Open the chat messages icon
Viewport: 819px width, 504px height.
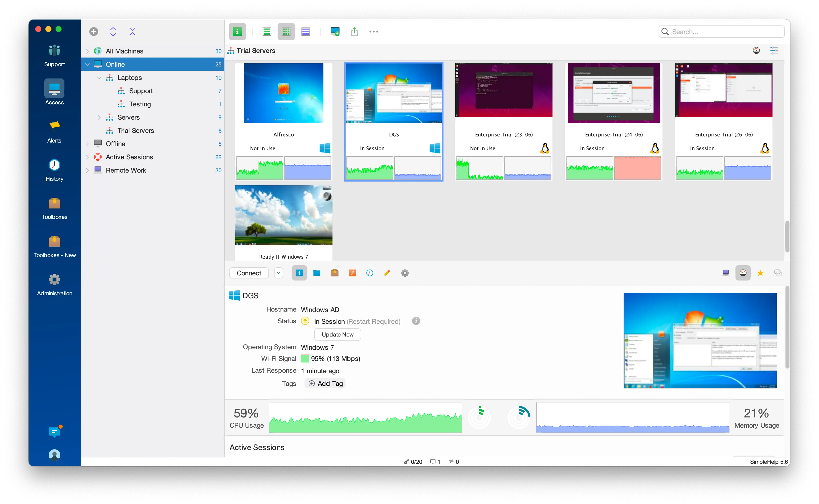pos(54,432)
